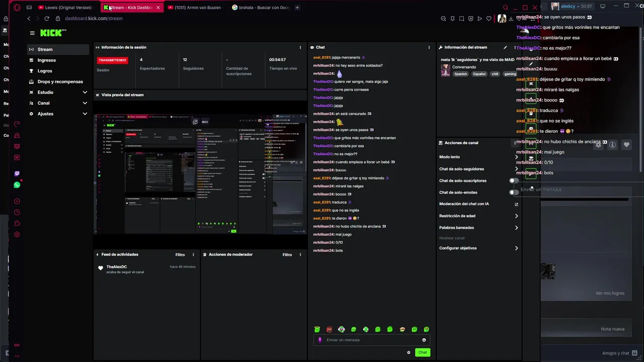The image size is (644, 362).
Task: Open the Kick hamburger menu
Action: click(32, 33)
